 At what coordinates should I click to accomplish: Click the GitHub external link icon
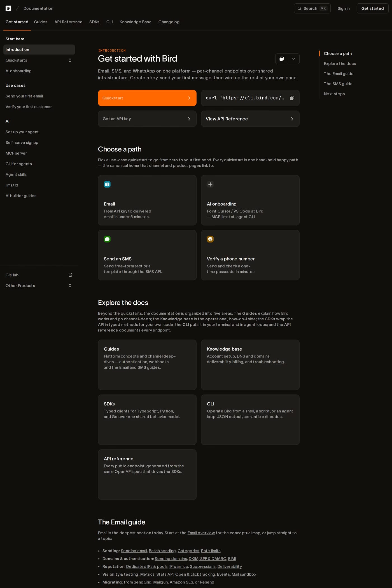(71, 275)
